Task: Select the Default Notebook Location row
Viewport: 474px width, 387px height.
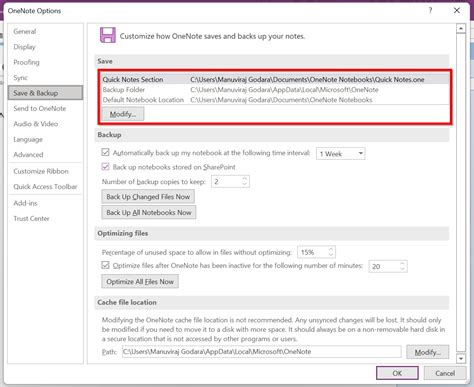Action: coord(275,100)
